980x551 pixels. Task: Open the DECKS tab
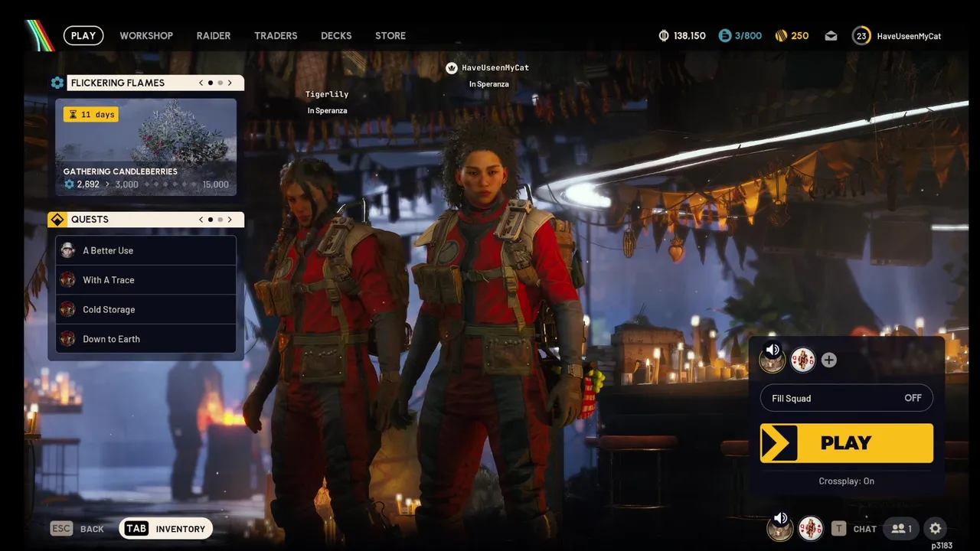336,36
